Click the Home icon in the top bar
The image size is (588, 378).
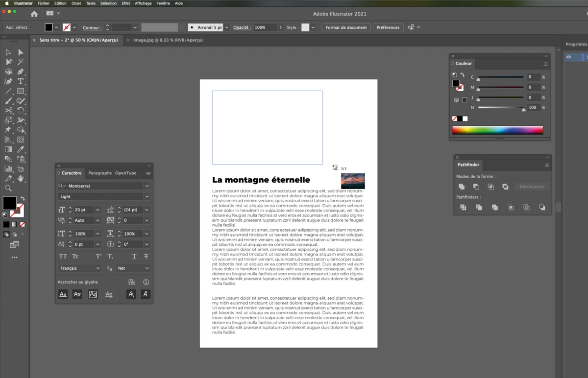click(34, 14)
